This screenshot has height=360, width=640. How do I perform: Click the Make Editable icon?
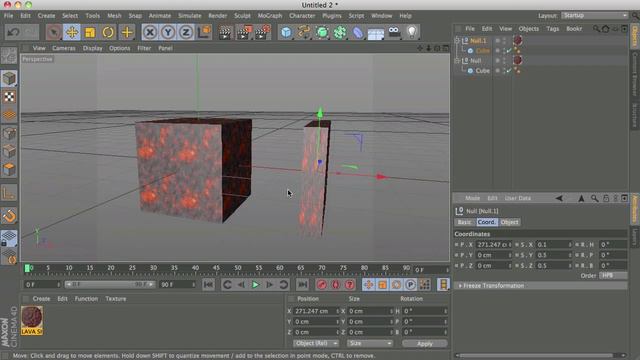point(9,56)
